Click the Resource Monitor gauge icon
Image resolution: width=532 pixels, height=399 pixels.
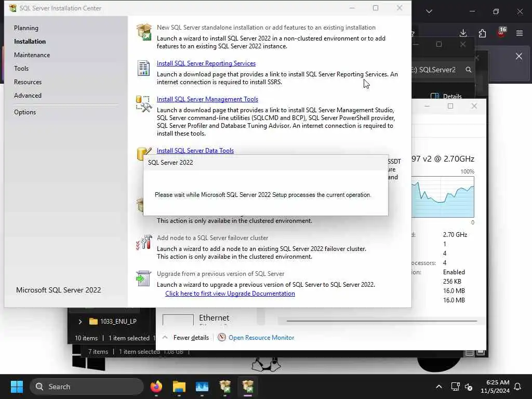coord(221,337)
